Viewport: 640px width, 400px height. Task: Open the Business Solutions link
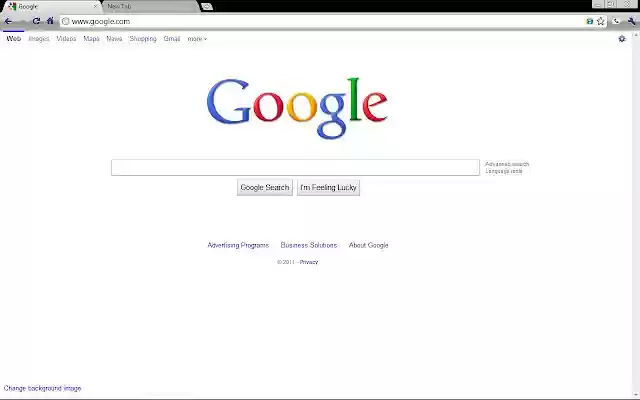tap(309, 245)
